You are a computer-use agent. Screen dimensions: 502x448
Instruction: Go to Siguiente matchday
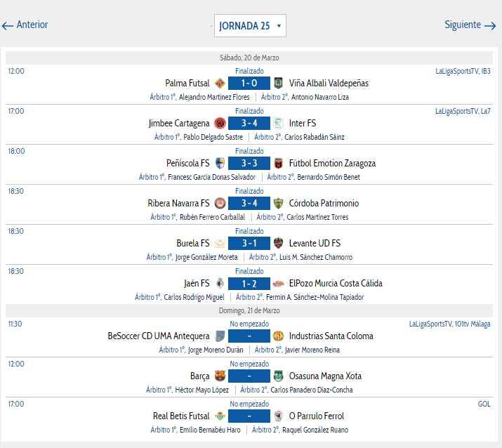pyautogui.click(x=470, y=25)
